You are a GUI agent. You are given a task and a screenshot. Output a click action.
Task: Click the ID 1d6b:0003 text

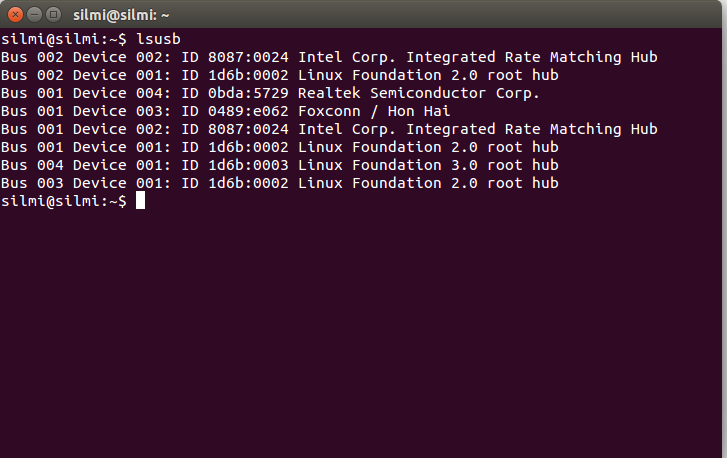point(235,165)
